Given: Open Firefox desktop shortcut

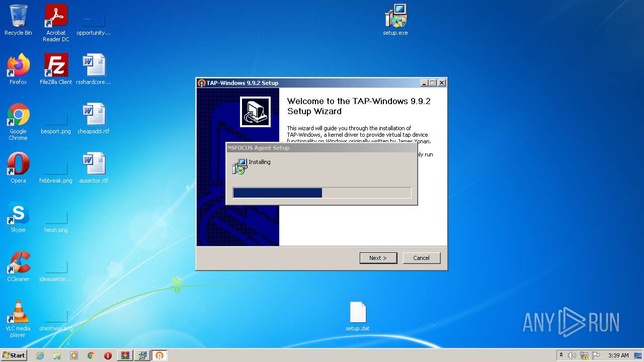Looking at the screenshot, I should point(18,69).
